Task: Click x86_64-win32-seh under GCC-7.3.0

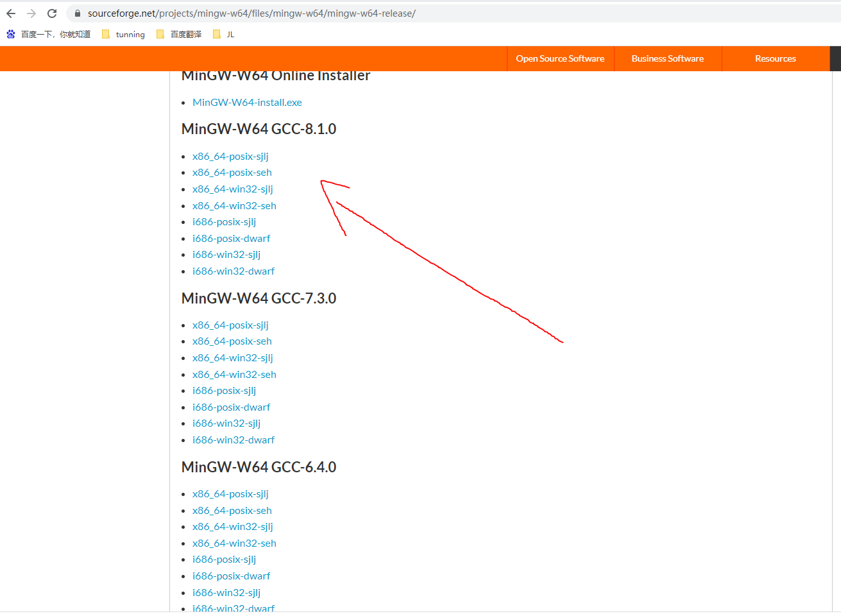Action: pos(234,375)
